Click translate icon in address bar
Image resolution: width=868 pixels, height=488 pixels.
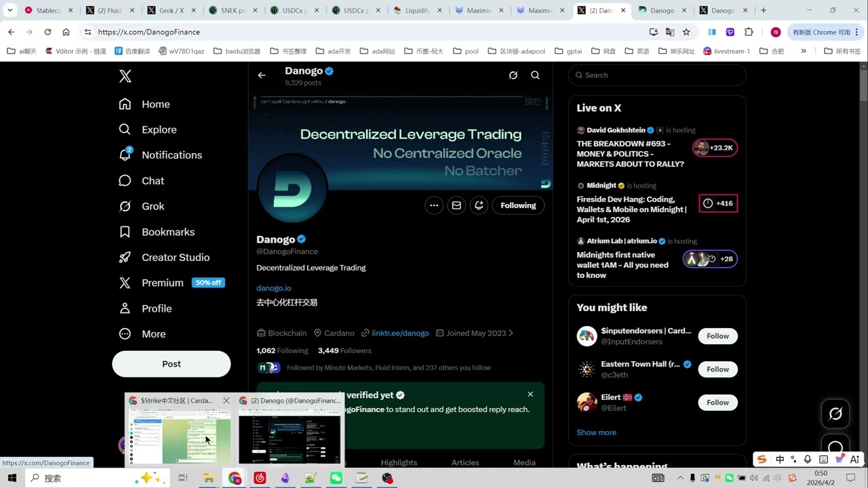click(670, 32)
